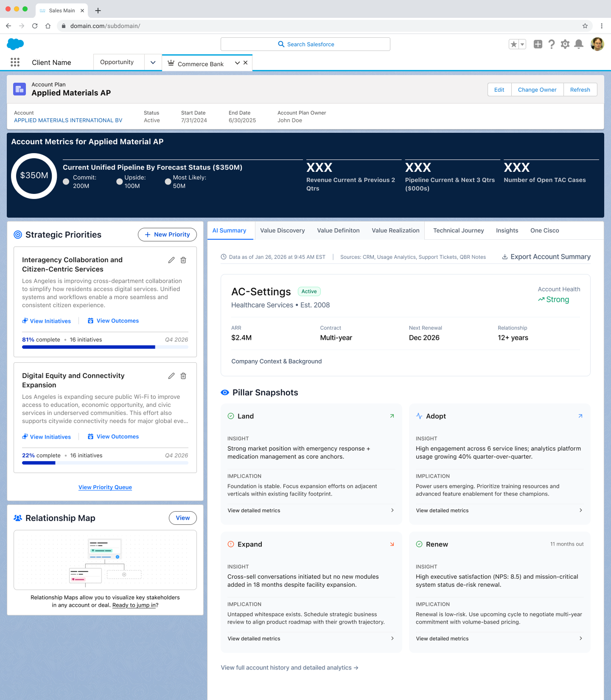Viewport: 611px width, 700px height.
Task: Select the Most Likely radio indicator
Action: click(x=168, y=182)
